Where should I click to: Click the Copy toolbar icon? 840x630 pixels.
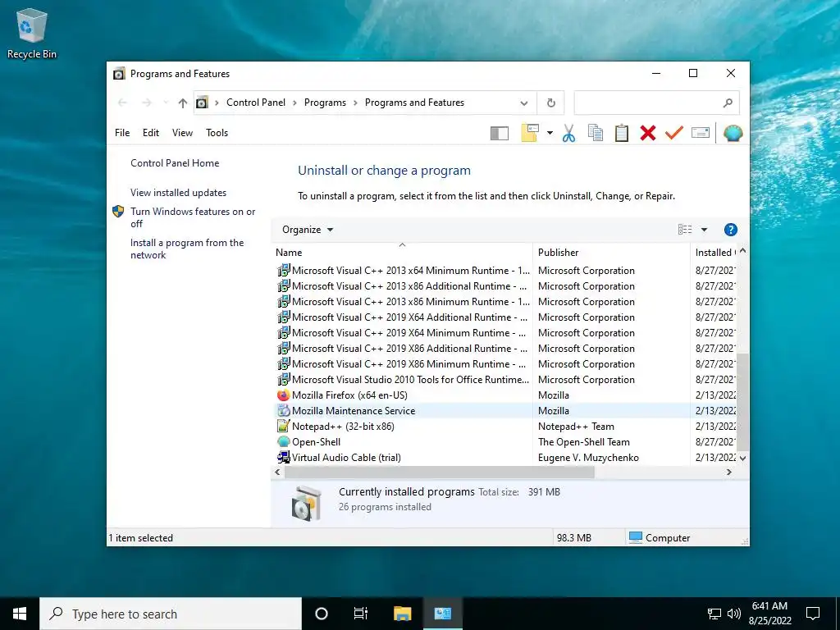click(x=596, y=133)
